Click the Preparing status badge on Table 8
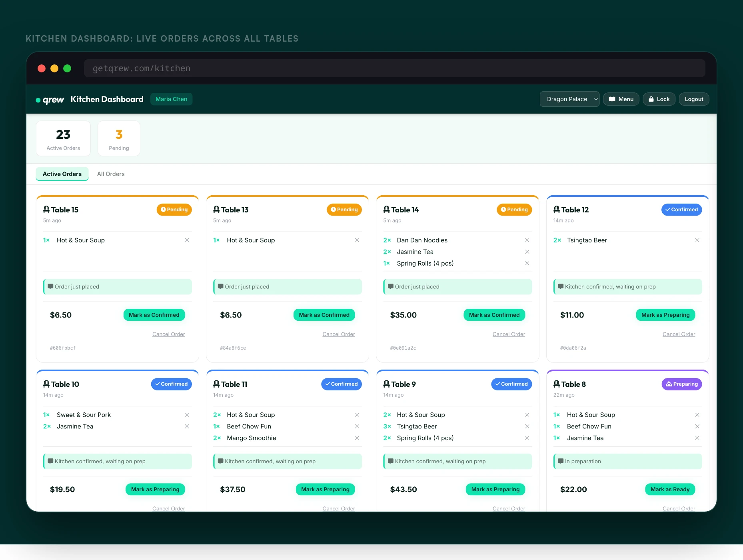This screenshot has width=743, height=560. click(682, 384)
